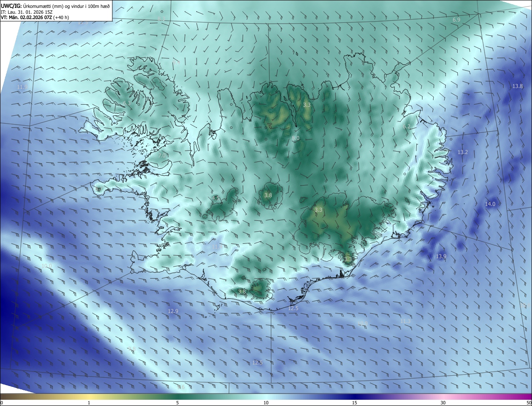
Task: Click the 6.9 value label
Action: pos(456,20)
